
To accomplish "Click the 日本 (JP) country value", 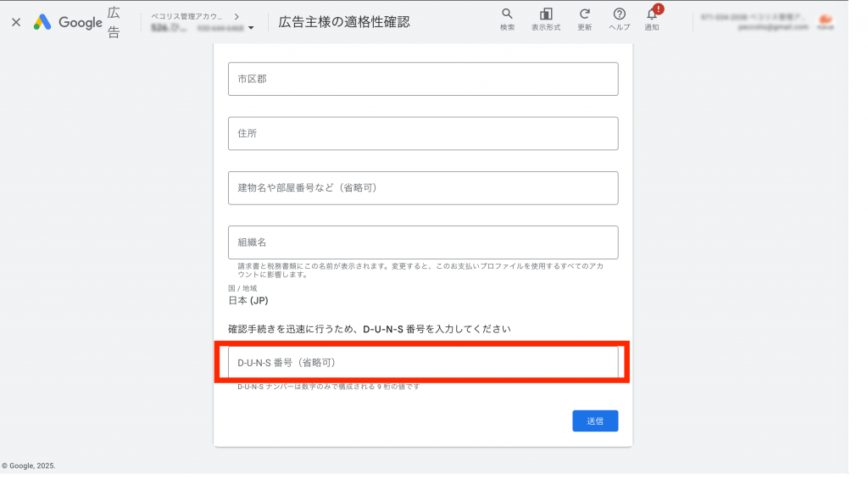I will (248, 300).
